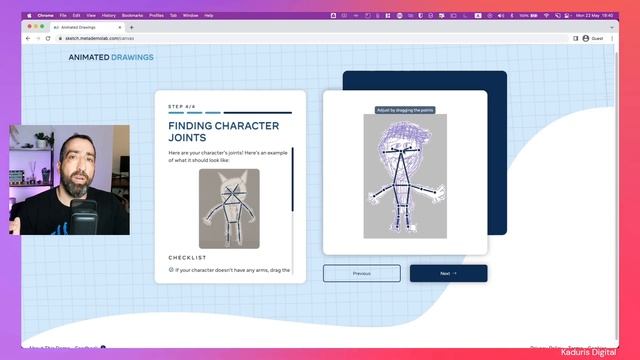640x360 pixels.
Task: Reload the page with the refresh icon
Action: pyautogui.click(x=48, y=38)
